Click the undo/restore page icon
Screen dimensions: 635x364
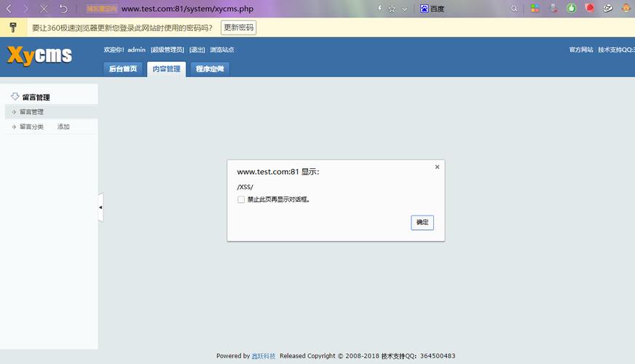[63, 9]
